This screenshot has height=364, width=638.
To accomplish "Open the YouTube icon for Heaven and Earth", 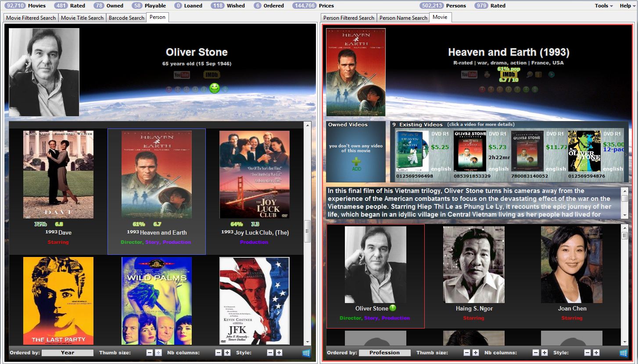I will [469, 75].
